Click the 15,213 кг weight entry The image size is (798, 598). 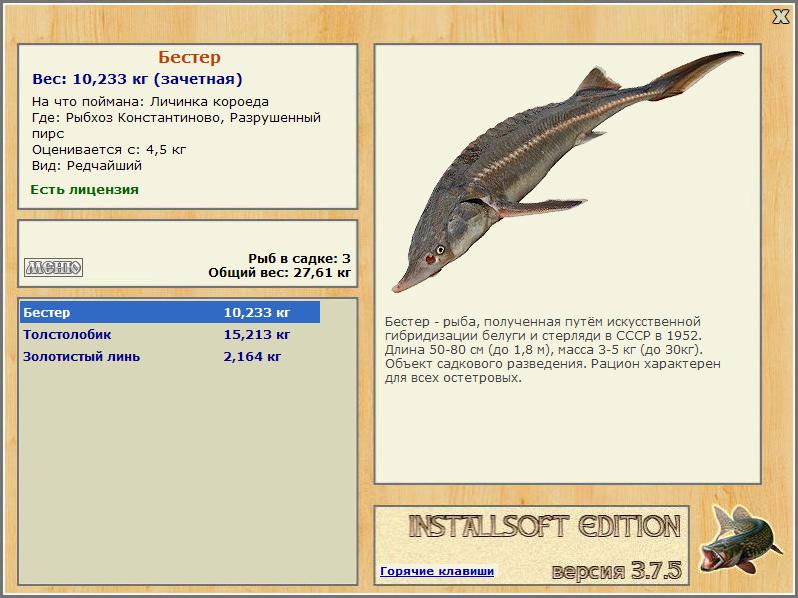pyautogui.click(x=256, y=334)
